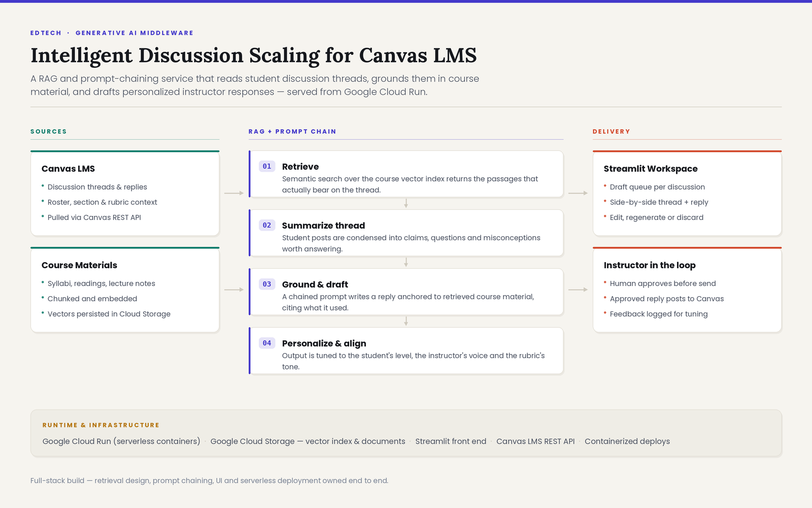Click "Vectors persisted in Cloud Storage" bullet
The width and height of the screenshot is (812, 508).
pos(109,314)
